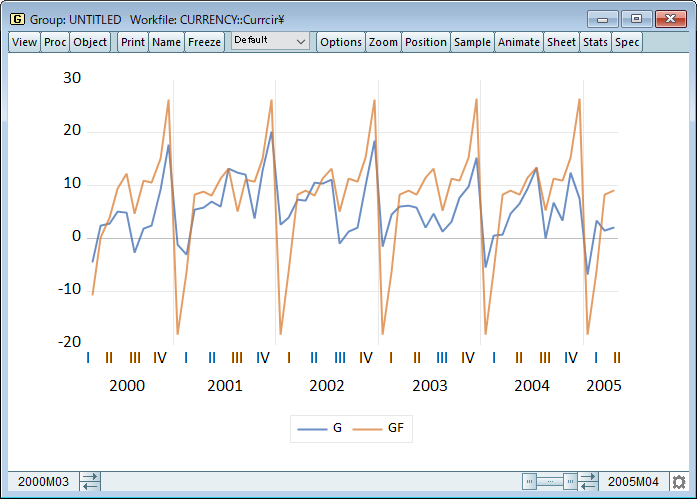Click the Sample button
This screenshot has height=499, width=697.
coord(472,42)
